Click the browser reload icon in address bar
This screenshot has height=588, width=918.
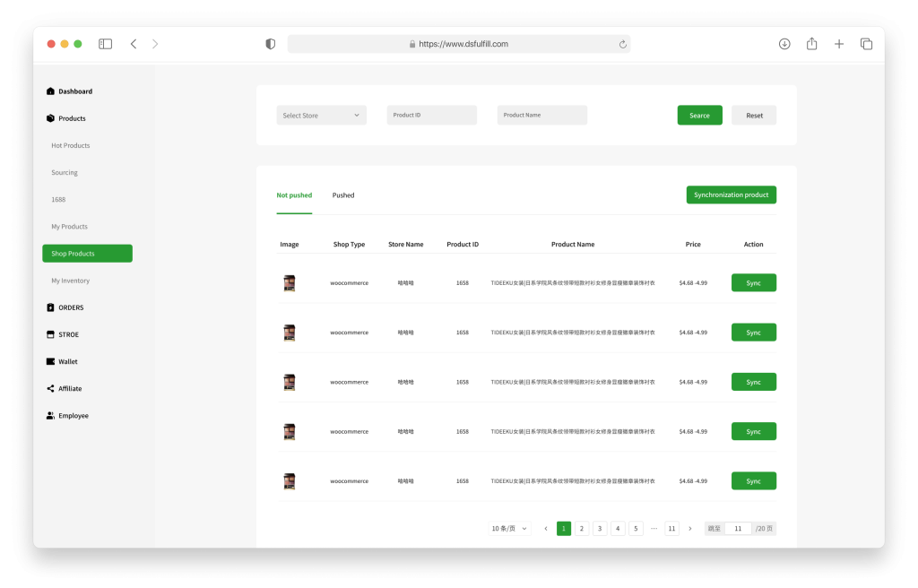622,44
